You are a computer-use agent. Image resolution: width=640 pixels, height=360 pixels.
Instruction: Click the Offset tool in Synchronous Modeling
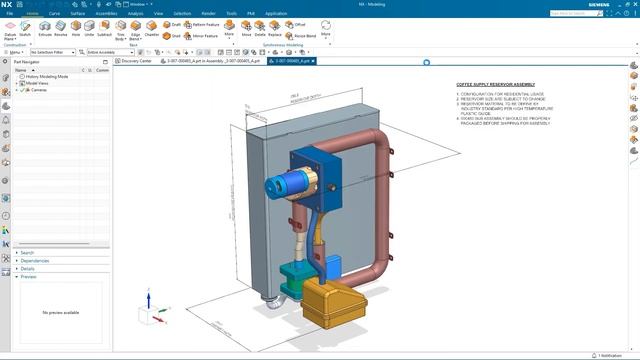(295, 24)
